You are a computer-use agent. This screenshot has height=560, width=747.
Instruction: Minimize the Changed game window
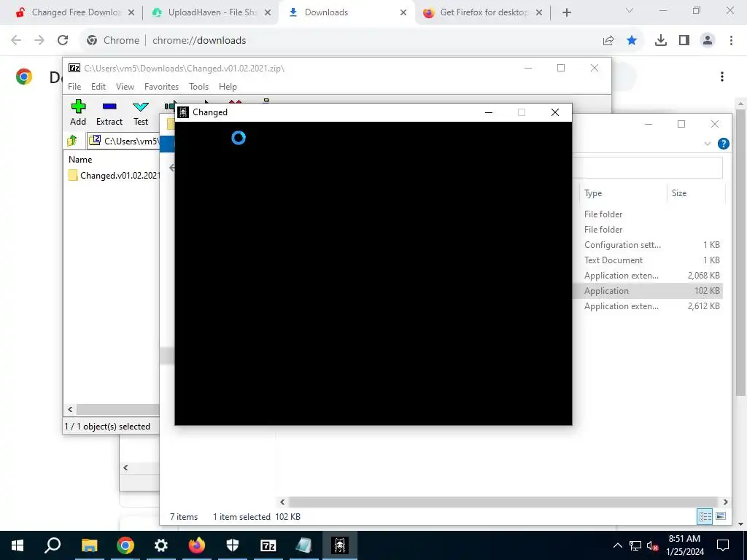coord(488,112)
